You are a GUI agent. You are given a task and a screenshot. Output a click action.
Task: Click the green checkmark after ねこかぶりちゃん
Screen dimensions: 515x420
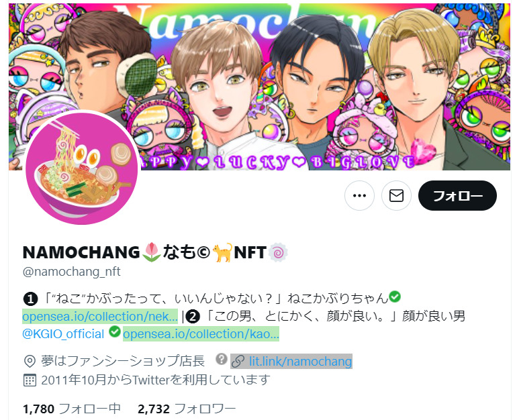394,297
